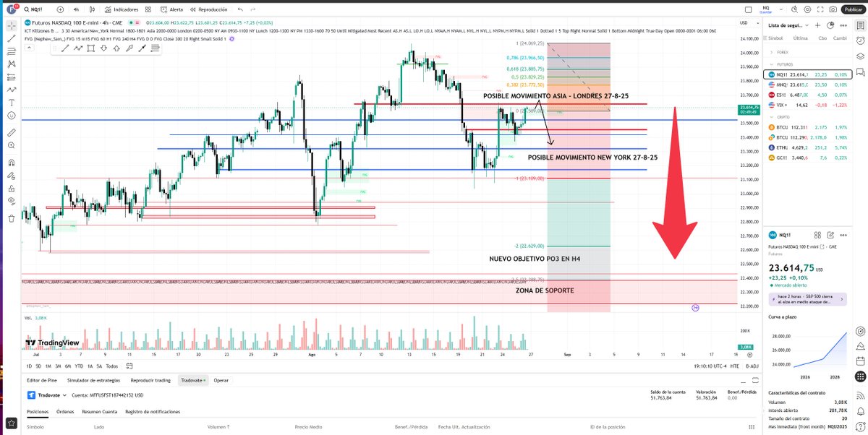Switch to Resumen Cuenta tab
This screenshot has width=868, height=435.
pos(100,411)
